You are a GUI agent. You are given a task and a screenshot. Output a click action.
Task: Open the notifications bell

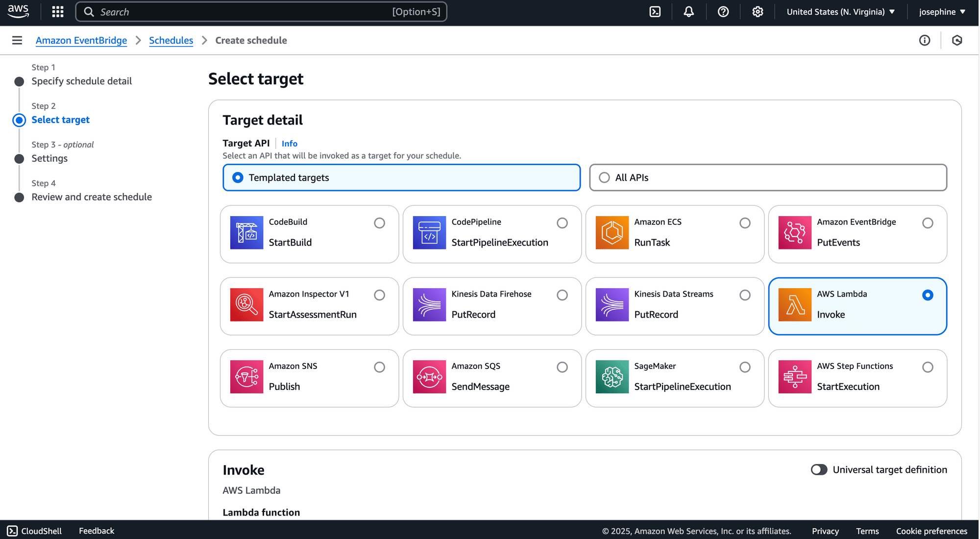pyautogui.click(x=689, y=12)
